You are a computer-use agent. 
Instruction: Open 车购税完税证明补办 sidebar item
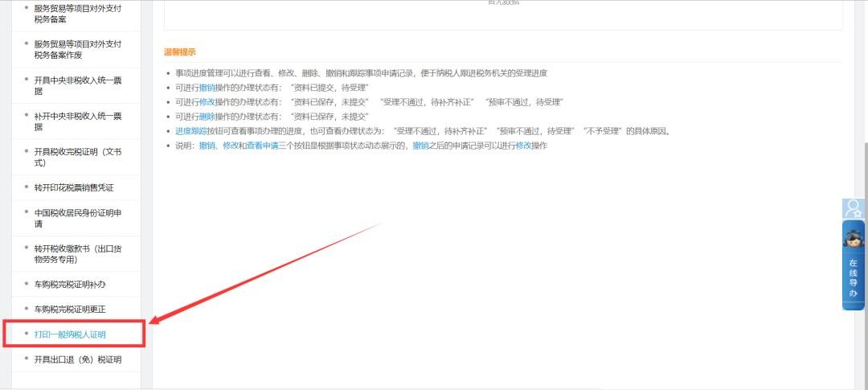[x=70, y=284]
